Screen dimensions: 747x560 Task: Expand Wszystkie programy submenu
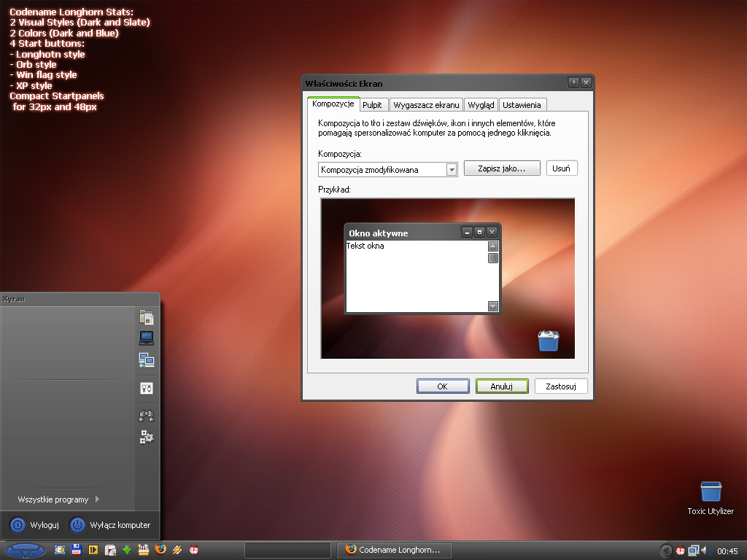click(58, 499)
